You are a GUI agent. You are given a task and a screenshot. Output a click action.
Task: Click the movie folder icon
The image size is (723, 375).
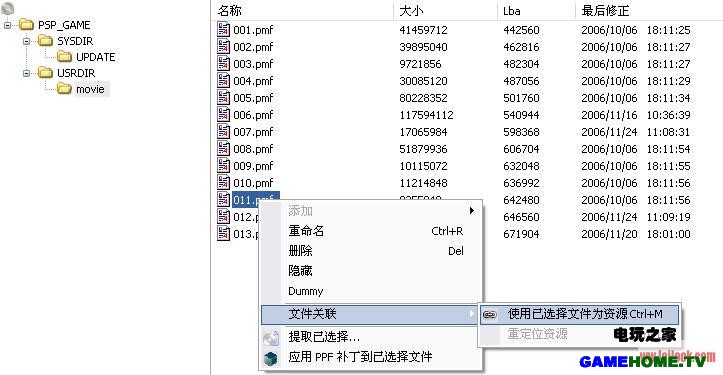[x=64, y=89]
